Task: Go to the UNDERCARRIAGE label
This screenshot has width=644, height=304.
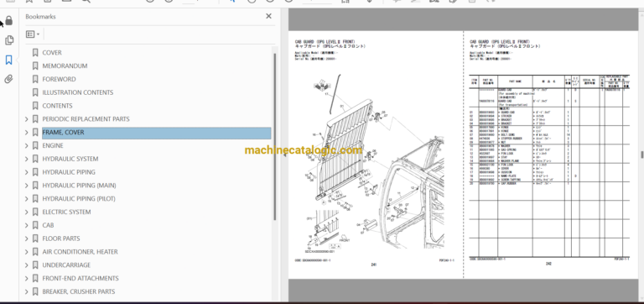Action: click(66, 265)
